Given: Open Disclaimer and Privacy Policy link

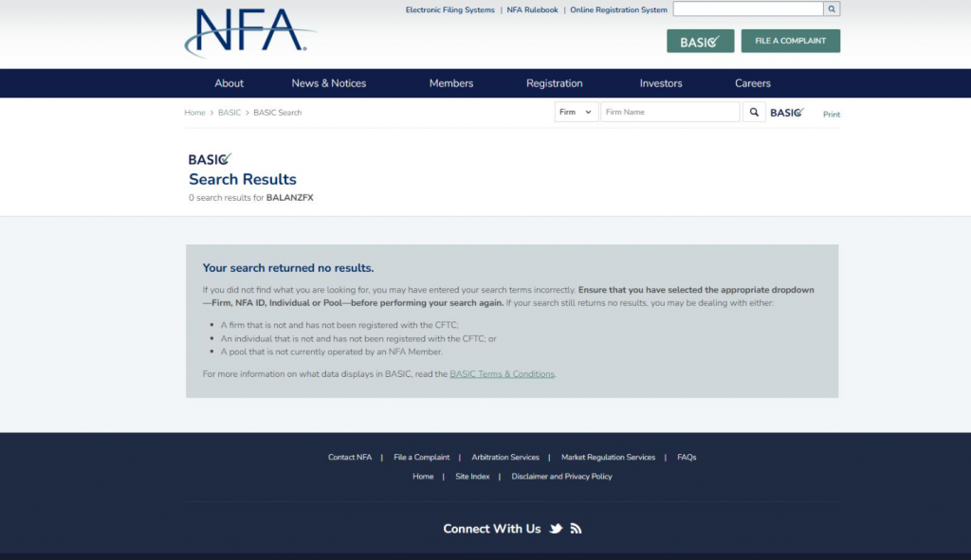Looking at the screenshot, I should point(561,477).
